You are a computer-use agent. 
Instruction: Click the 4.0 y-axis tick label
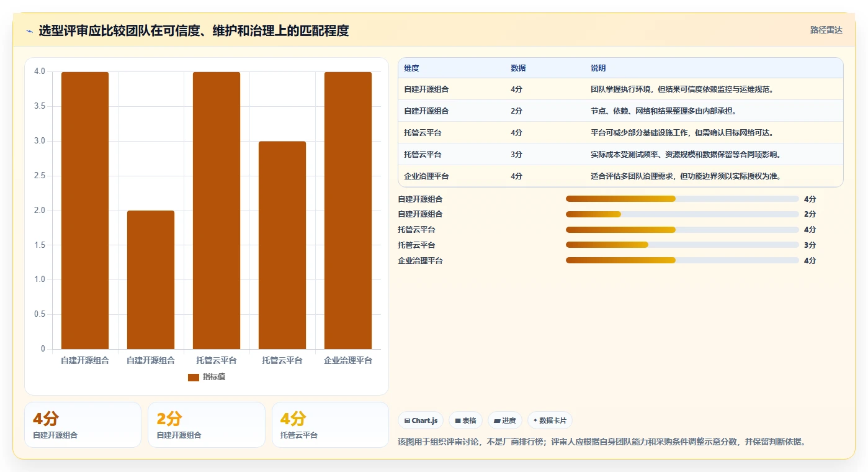(x=40, y=71)
